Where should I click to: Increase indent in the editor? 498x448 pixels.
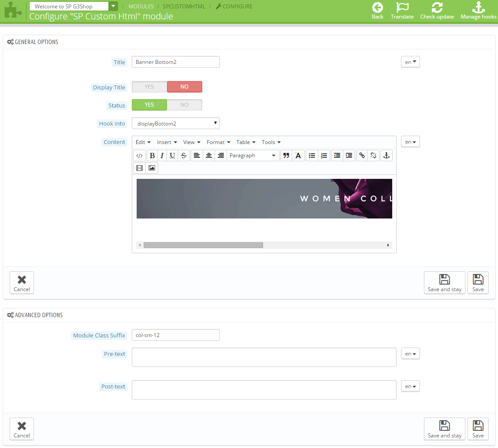(x=349, y=156)
